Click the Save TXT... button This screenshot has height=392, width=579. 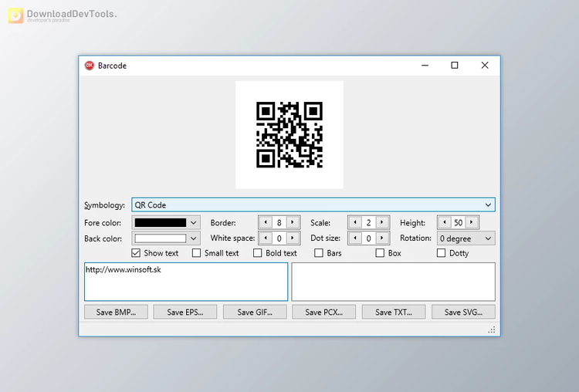[394, 313]
